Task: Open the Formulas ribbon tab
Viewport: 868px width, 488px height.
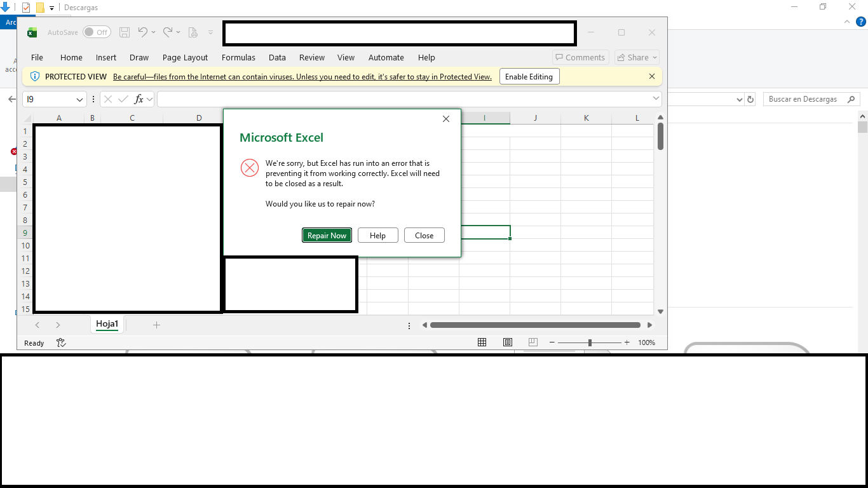Action: coord(238,57)
